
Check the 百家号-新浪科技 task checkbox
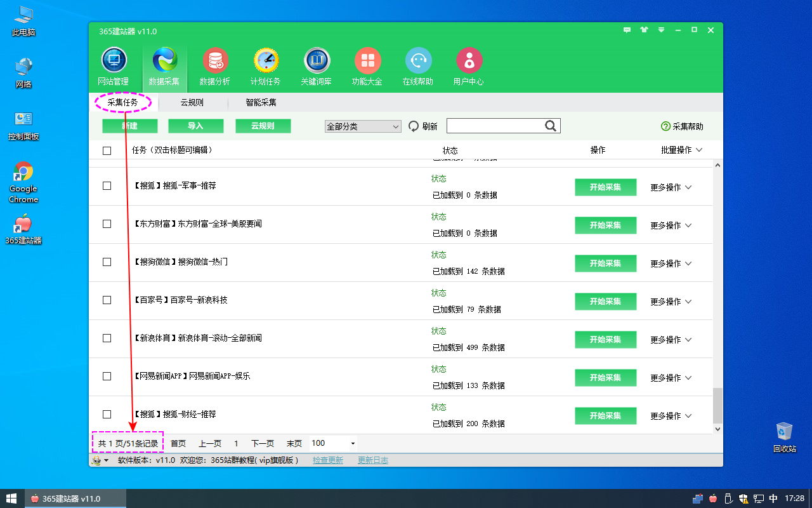pos(107,300)
